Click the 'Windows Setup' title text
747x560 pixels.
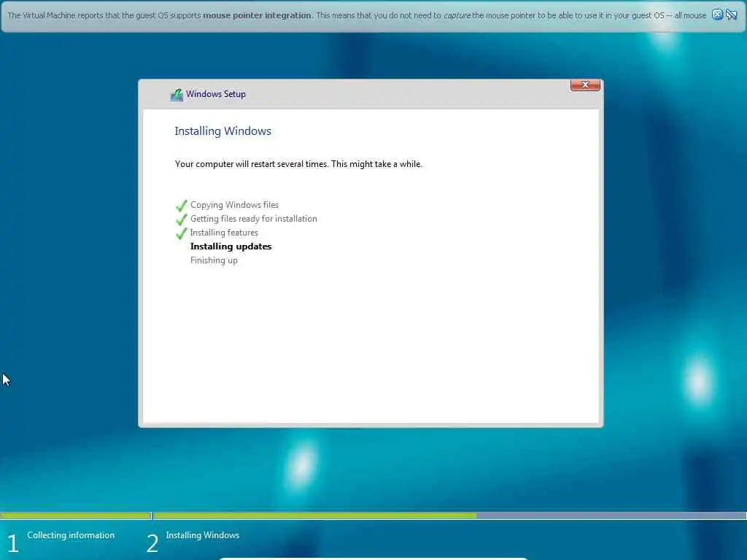pyautogui.click(x=216, y=94)
